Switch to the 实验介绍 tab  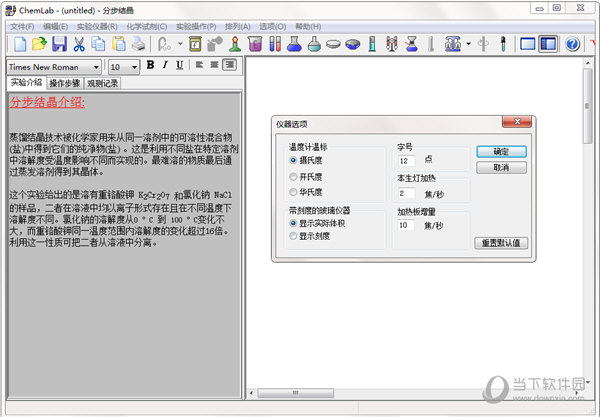[26, 83]
